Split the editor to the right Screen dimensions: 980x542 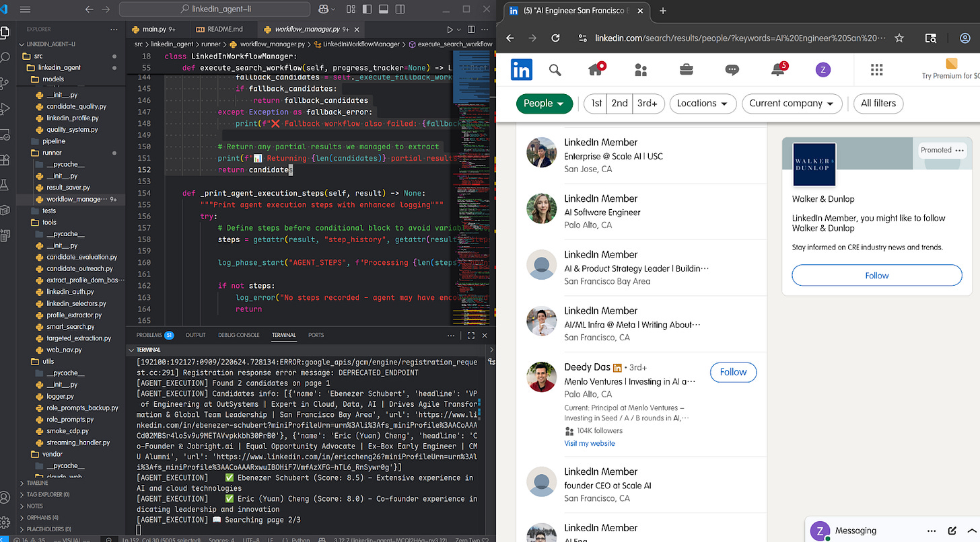470,30
